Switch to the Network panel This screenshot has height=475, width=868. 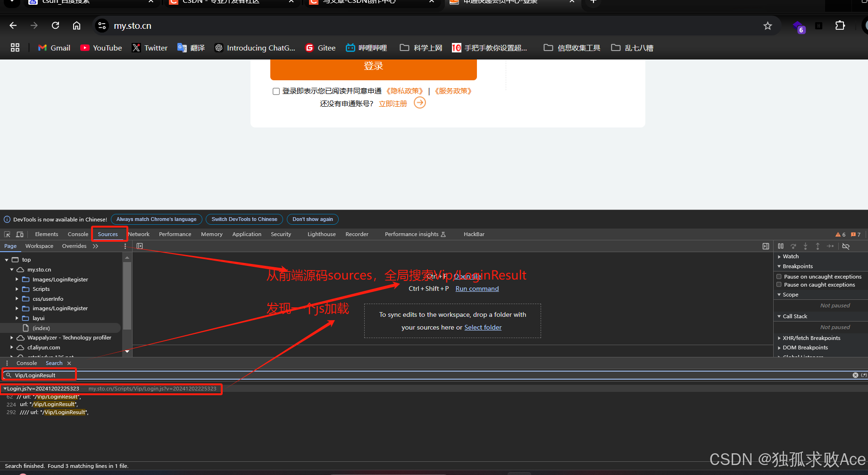(138, 234)
